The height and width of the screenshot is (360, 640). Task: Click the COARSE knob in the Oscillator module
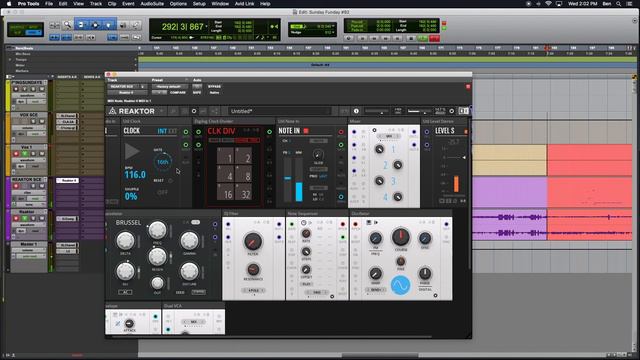tap(401, 236)
